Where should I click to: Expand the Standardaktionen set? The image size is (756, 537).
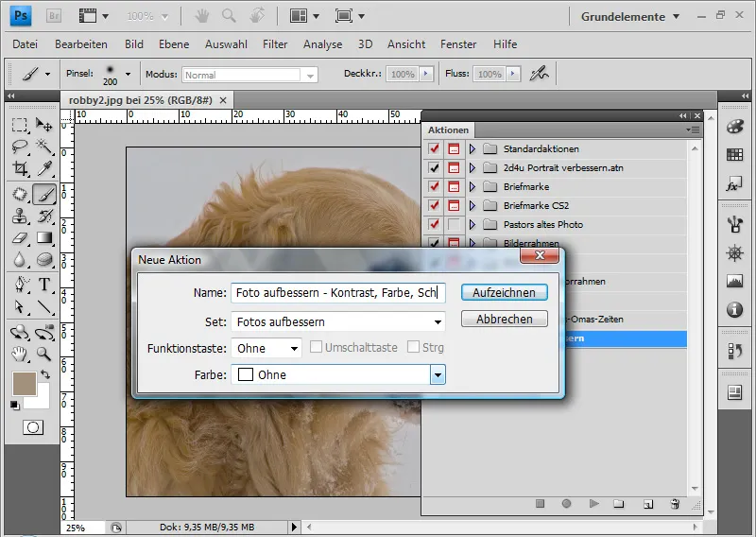pyautogui.click(x=472, y=148)
